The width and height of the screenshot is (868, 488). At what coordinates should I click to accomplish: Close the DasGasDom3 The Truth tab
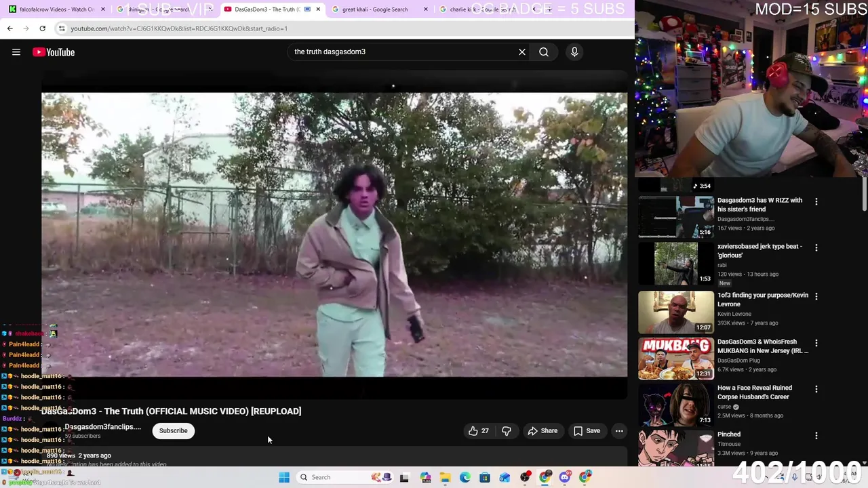click(x=318, y=9)
